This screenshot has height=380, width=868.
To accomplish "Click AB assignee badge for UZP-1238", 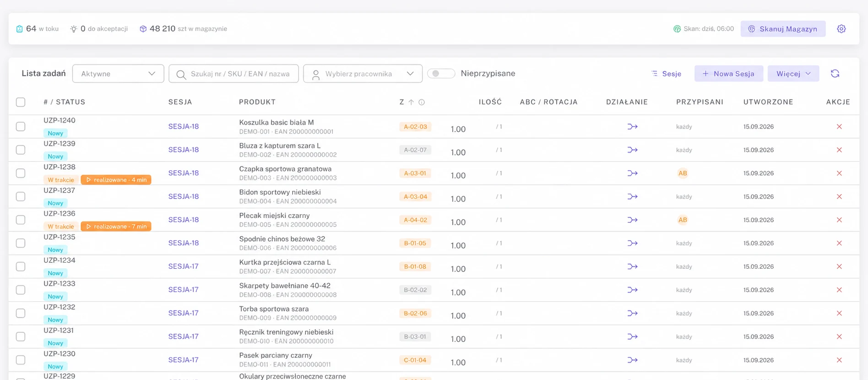I will 683,173.
